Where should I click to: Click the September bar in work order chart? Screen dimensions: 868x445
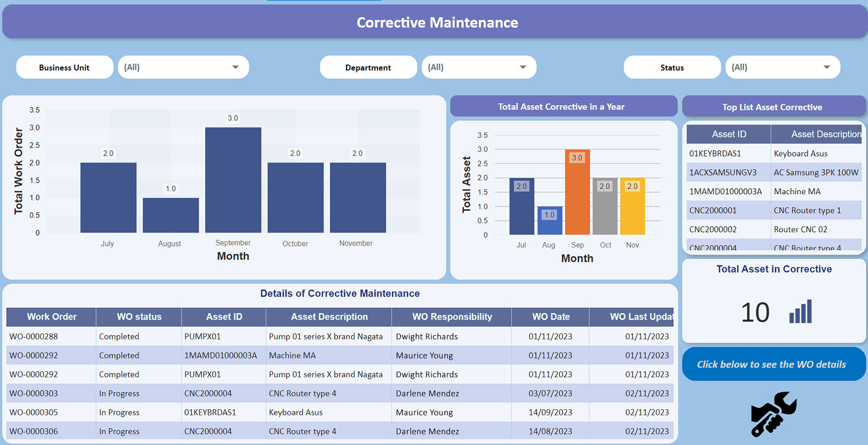(x=233, y=182)
